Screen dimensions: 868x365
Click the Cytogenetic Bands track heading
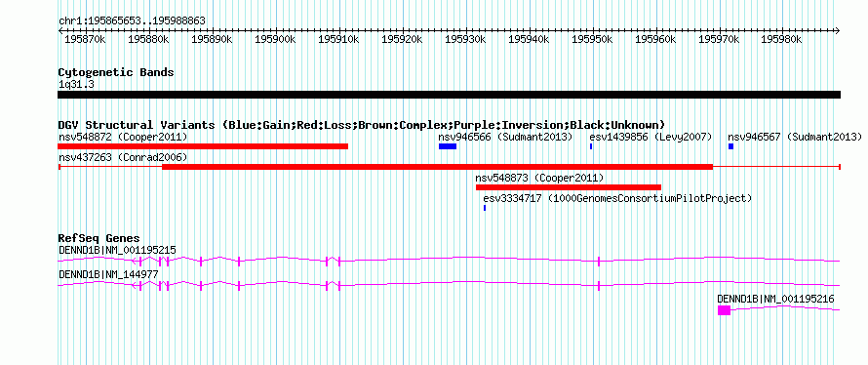tap(116, 72)
